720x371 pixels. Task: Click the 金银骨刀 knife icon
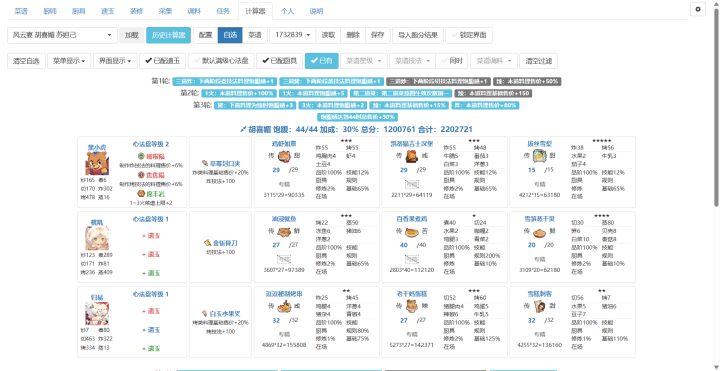click(x=208, y=242)
